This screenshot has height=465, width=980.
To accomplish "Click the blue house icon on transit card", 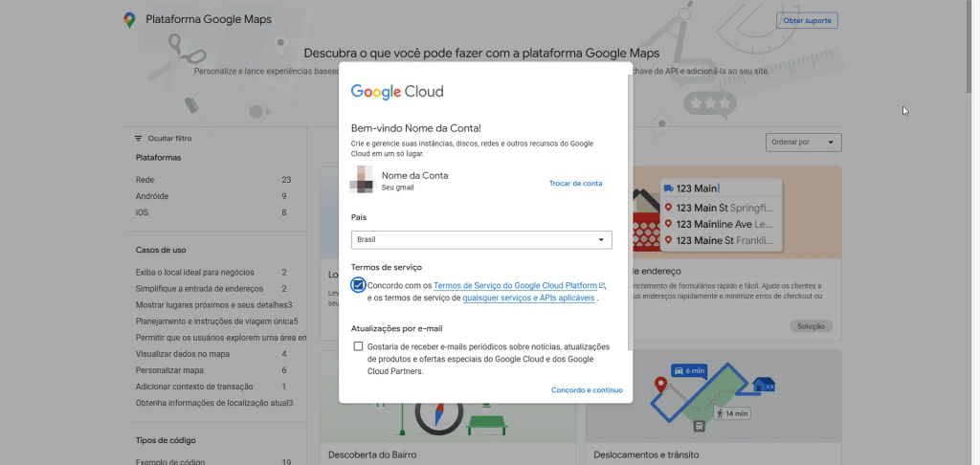I will [763, 384].
